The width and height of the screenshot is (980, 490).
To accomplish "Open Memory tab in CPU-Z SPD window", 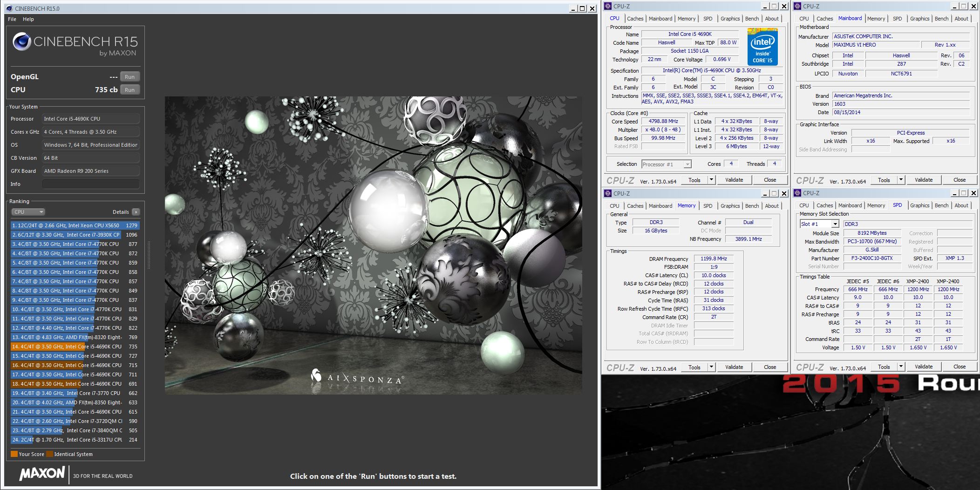I will (x=876, y=205).
